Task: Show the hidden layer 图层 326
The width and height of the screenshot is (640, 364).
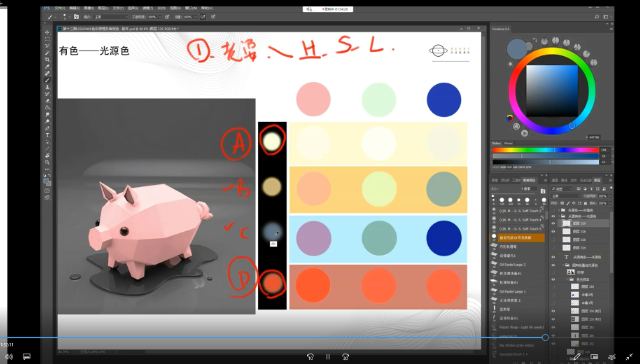Action: [553, 240]
